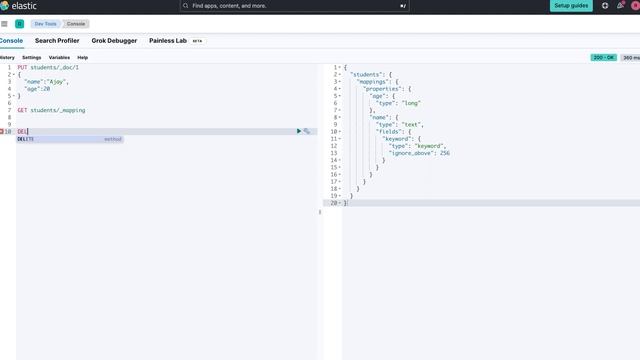Image resolution: width=640 pixels, height=360 pixels.
Task: Collapse the "age" fold on line 5
Action: pyautogui.click(x=340, y=96)
